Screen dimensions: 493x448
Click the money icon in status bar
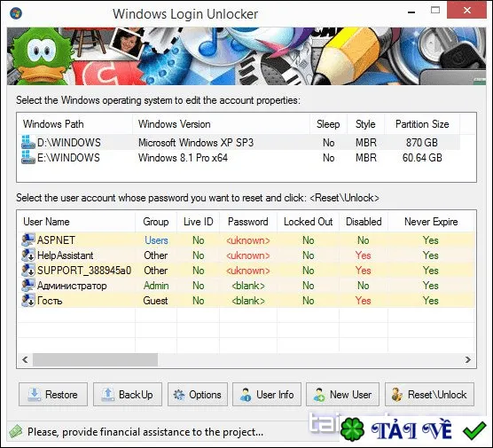(15, 431)
